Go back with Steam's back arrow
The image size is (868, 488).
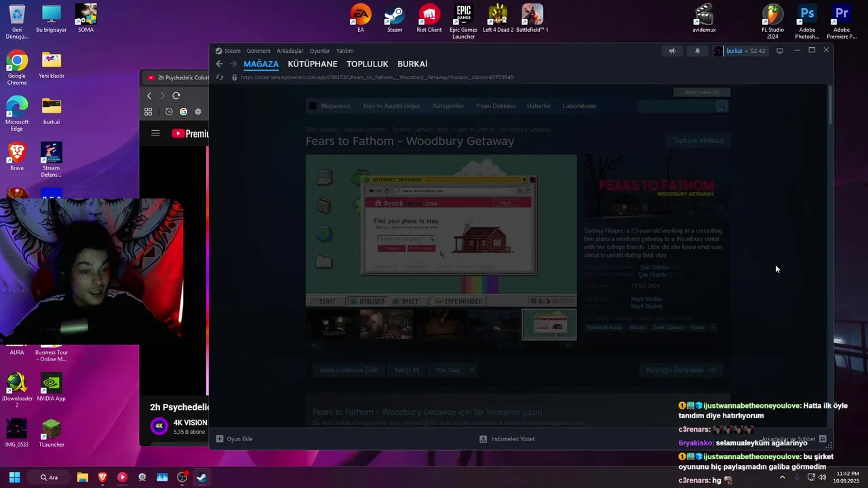pos(219,64)
